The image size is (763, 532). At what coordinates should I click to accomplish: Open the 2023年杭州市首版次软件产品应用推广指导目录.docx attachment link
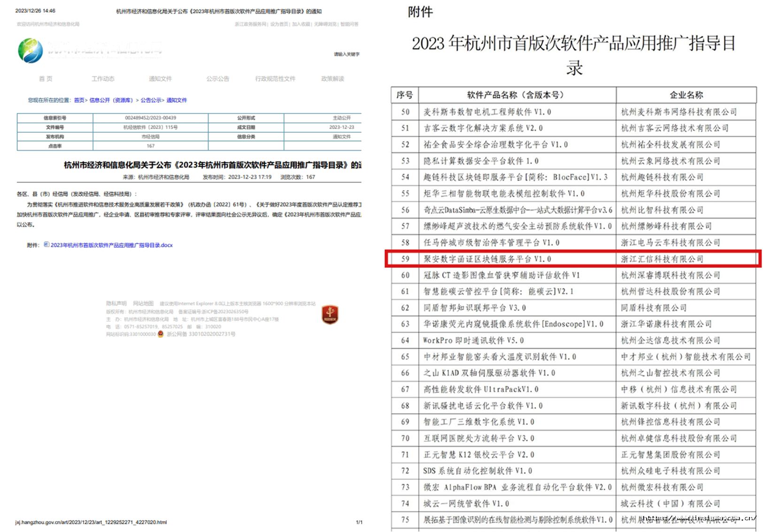(112, 245)
